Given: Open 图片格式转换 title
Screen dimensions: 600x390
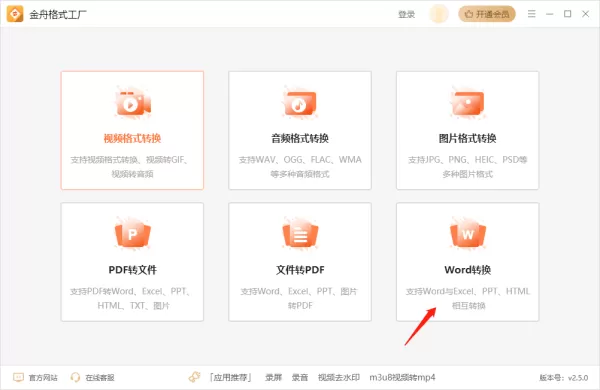Looking at the screenshot, I should pos(468,138).
